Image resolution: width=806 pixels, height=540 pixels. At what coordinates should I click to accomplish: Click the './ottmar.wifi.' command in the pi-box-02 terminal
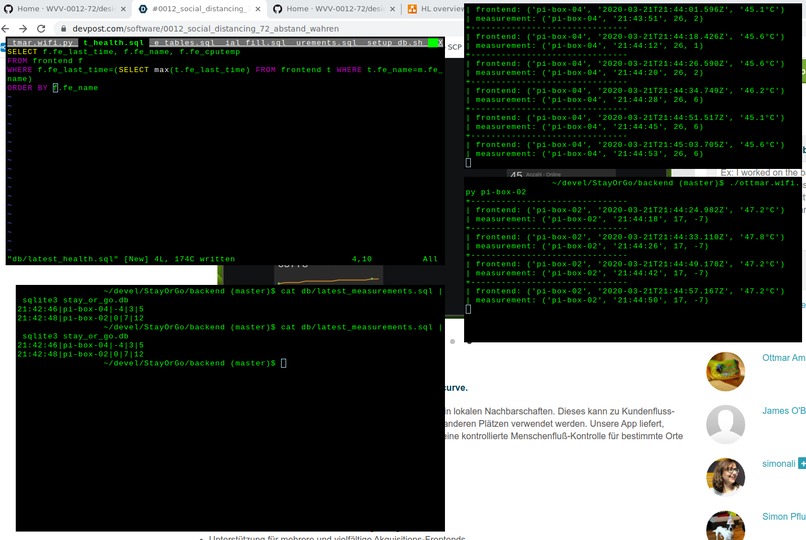click(763, 183)
